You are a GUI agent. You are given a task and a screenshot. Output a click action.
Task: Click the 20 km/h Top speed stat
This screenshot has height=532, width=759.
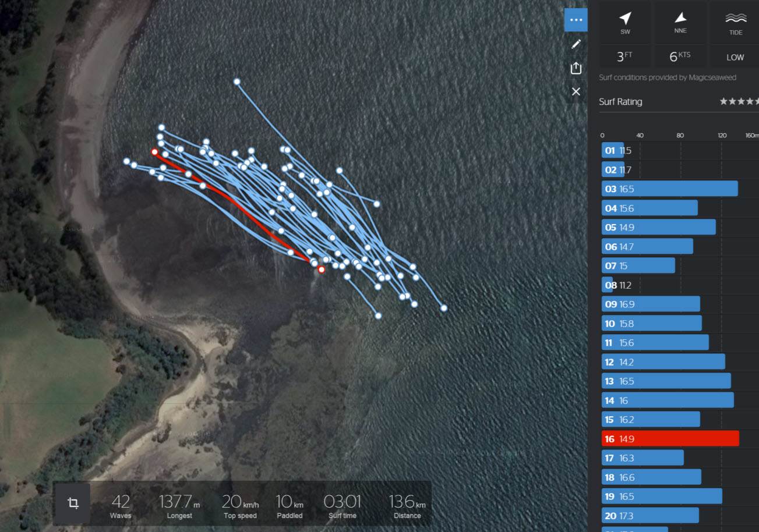click(240, 505)
